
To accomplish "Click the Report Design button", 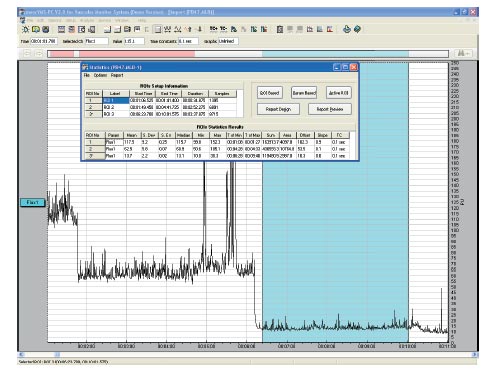I will (278, 109).
